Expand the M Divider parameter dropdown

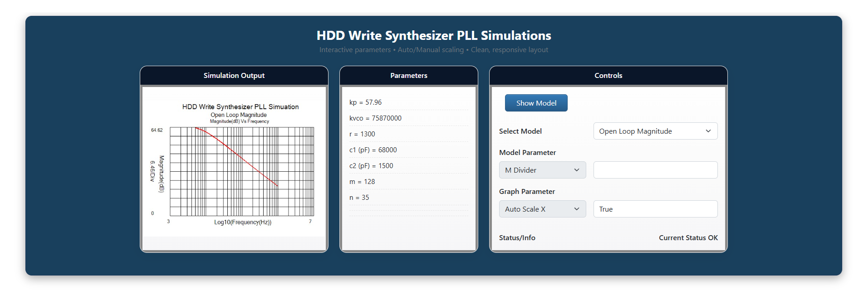coord(542,170)
